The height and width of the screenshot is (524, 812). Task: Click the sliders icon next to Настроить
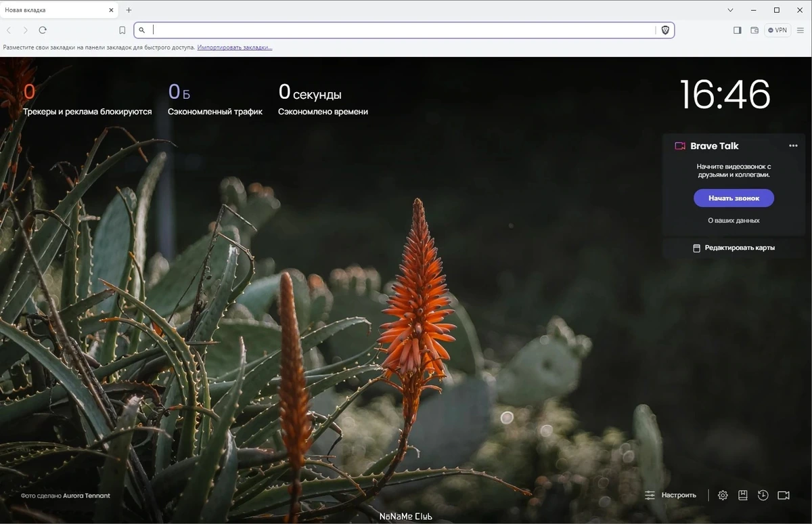point(650,495)
